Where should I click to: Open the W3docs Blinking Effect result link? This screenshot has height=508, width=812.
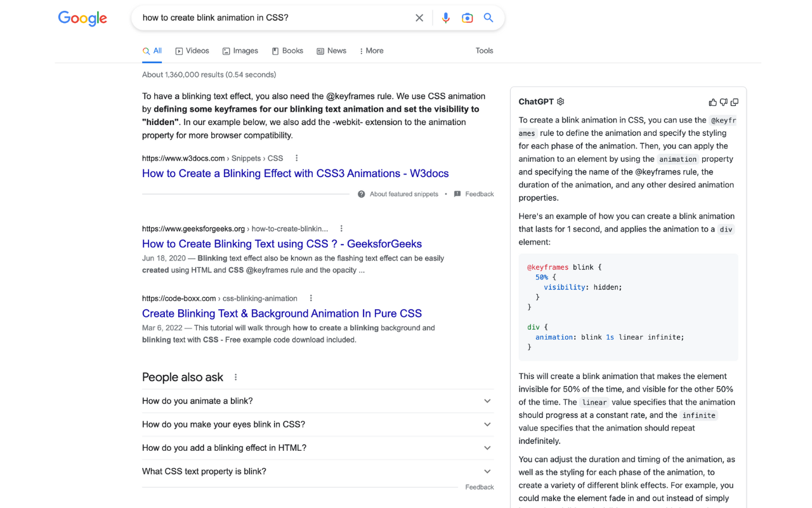point(295,173)
